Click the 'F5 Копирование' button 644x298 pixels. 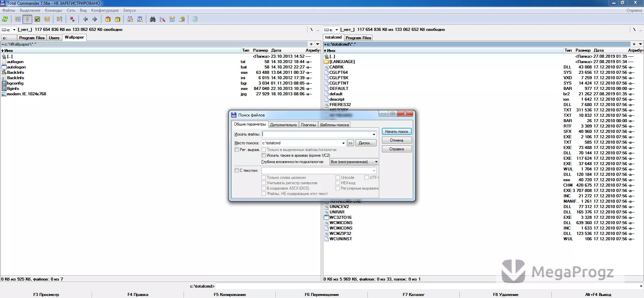(230, 295)
